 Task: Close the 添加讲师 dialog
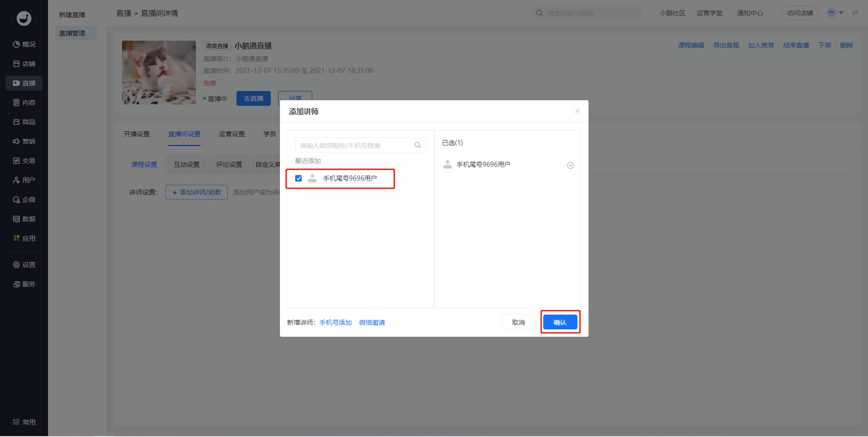(x=577, y=111)
